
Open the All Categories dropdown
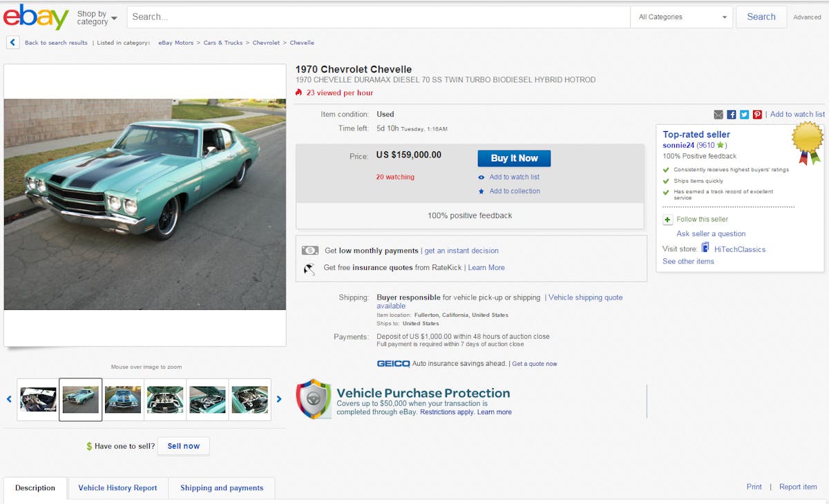(683, 17)
